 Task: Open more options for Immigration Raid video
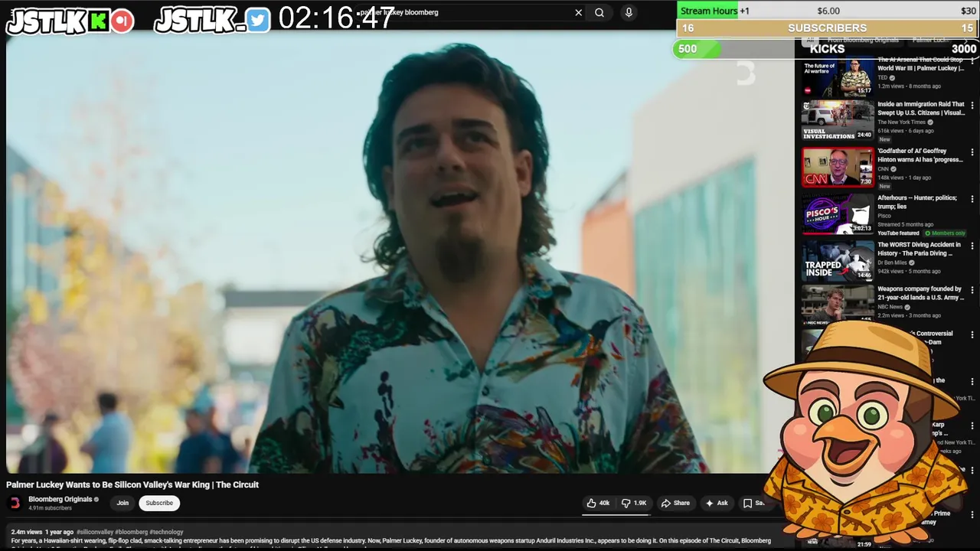972,106
